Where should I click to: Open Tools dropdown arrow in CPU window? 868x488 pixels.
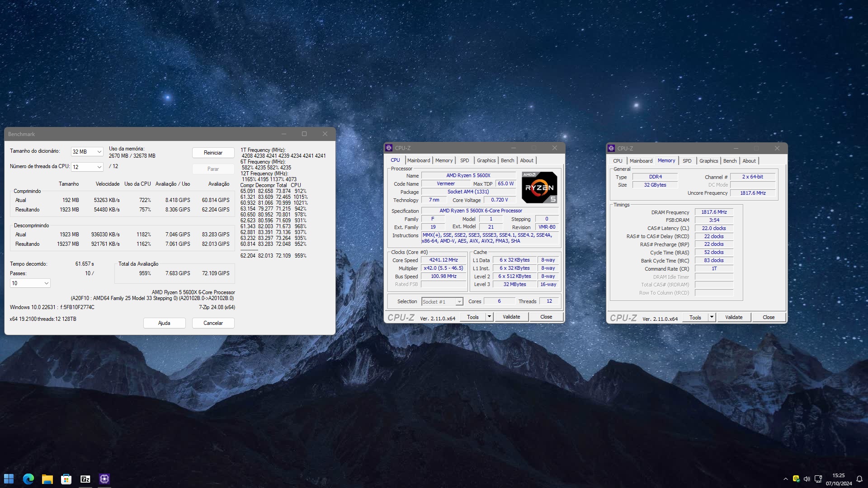click(x=489, y=317)
